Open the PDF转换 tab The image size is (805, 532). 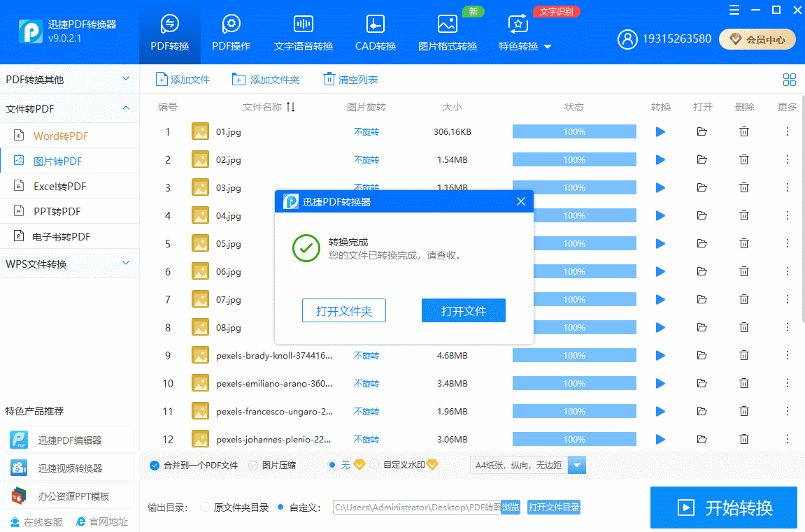(x=169, y=33)
